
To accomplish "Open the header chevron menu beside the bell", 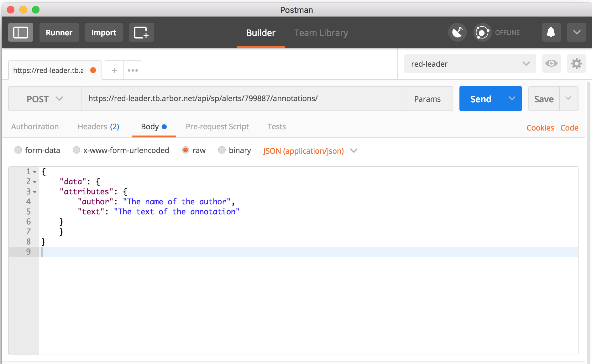I will point(576,32).
